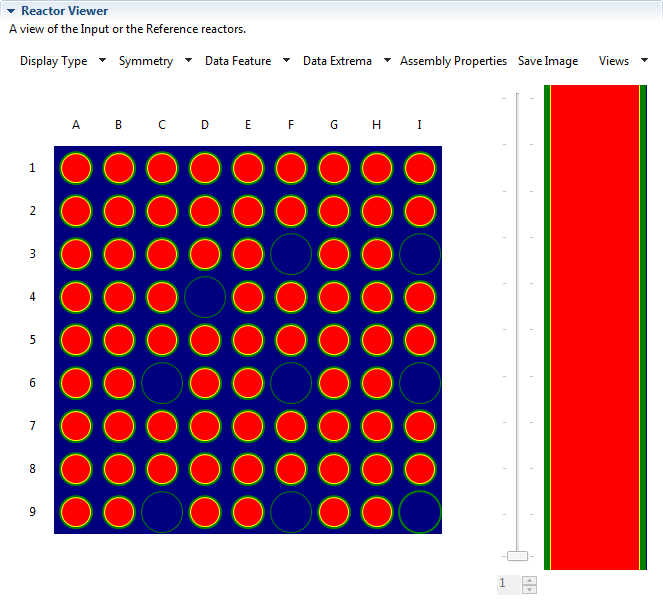
Task: Select fuel rod at D6
Action: pos(205,383)
